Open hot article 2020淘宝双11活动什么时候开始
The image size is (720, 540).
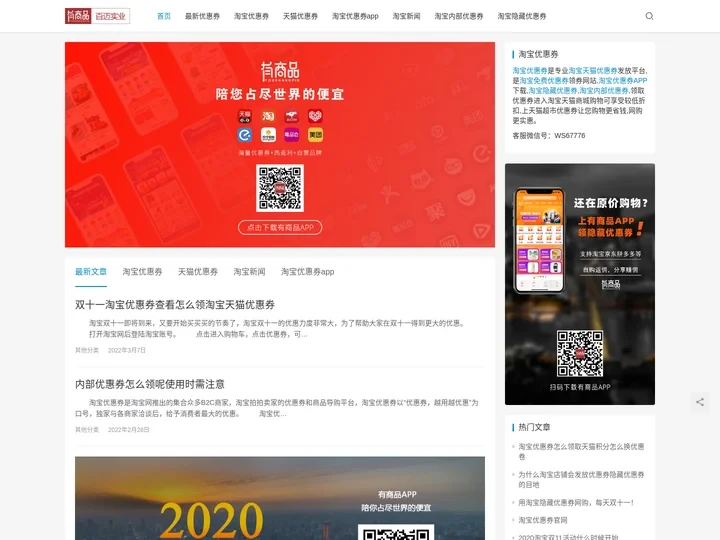pyautogui.click(x=568, y=537)
